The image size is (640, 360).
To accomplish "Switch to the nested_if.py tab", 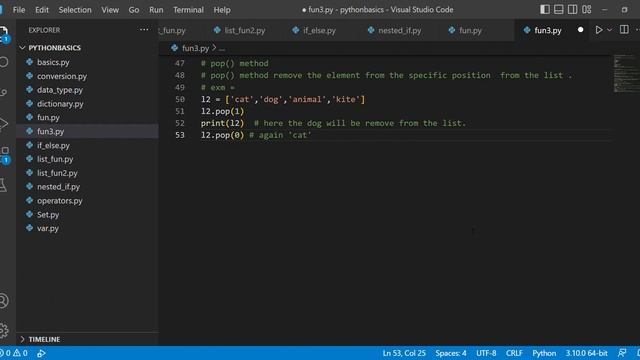I will coord(395,30).
